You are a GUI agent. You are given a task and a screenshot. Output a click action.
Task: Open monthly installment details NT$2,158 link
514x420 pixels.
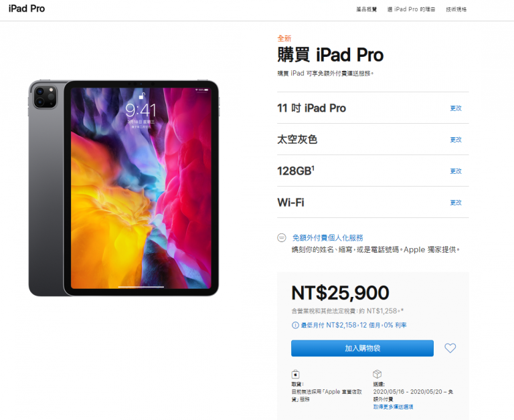click(x=353, y=325)
